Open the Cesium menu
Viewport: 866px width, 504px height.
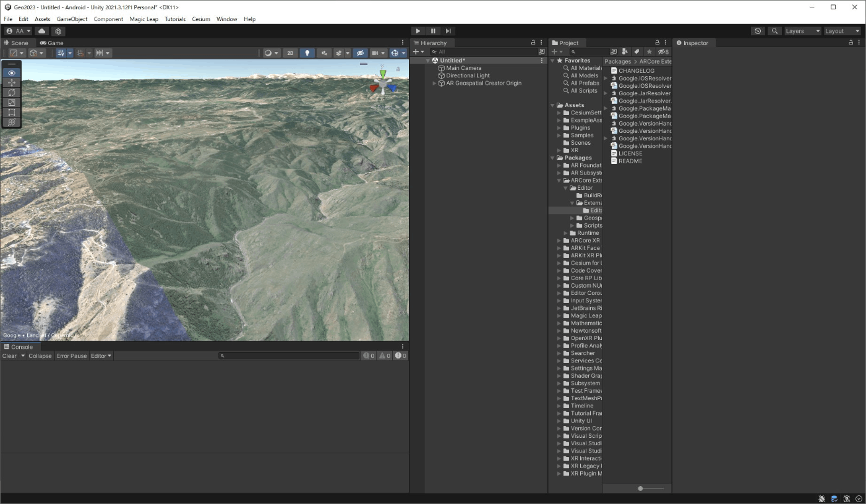200,19
